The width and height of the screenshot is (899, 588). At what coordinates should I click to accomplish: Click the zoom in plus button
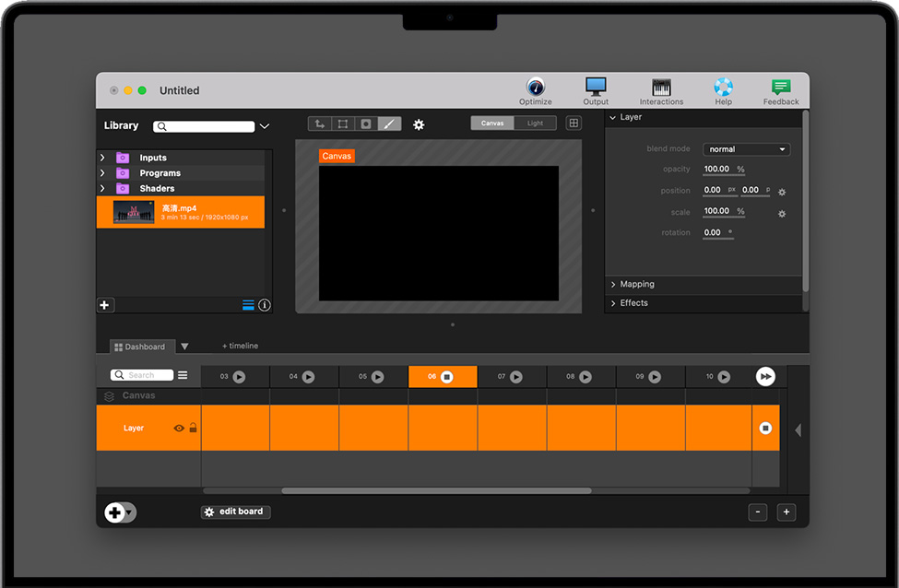[x=786, y=512]
